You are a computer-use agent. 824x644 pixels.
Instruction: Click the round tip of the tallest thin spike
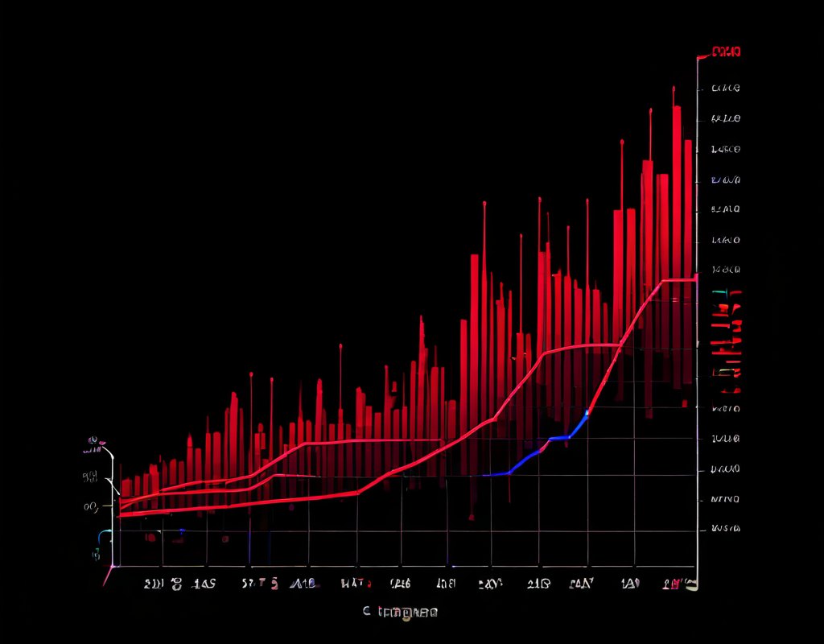[674, 88]
